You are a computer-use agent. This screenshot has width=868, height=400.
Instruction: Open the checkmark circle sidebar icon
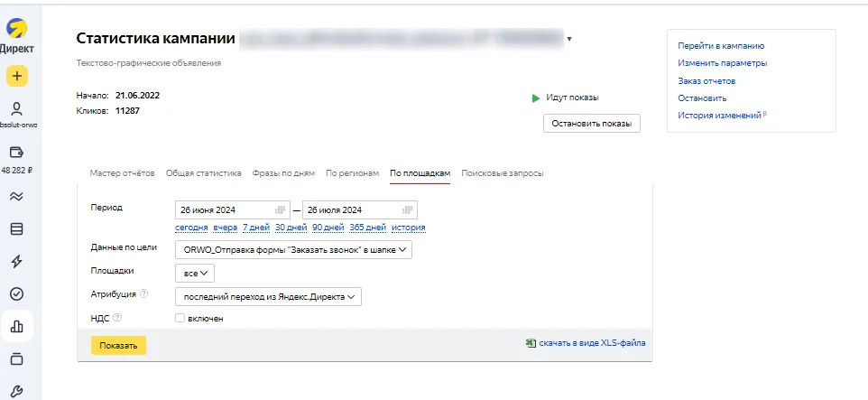(17, 293)
